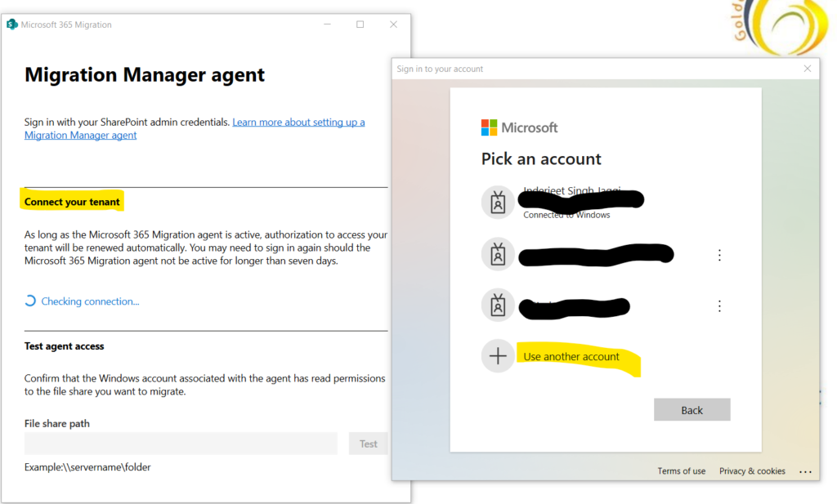Click the Back button in sign-in dialog
This screenshot has width=837, height=504.
click(x=692, y=409)
